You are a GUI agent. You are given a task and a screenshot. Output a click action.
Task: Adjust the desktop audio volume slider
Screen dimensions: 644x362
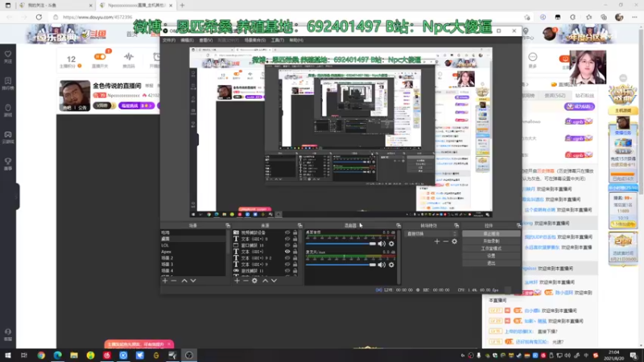[x=341, y=244]
